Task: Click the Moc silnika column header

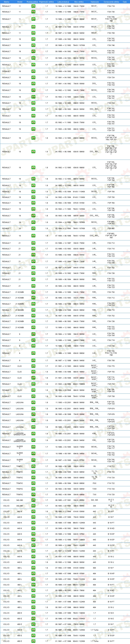Action: [79, 2]
